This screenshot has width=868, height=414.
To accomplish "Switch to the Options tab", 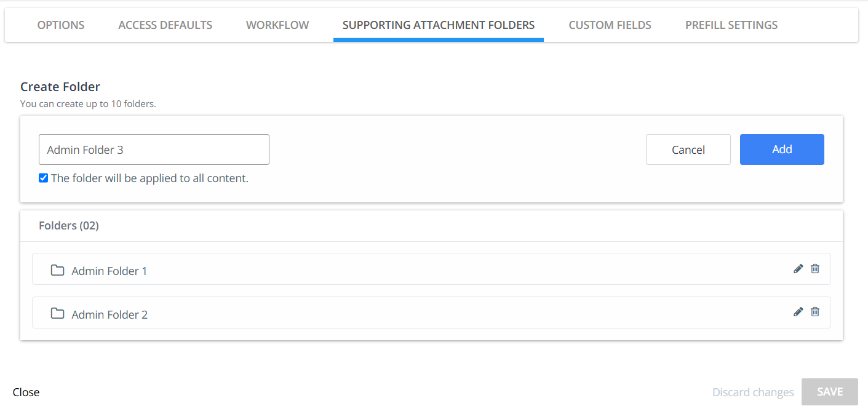I will coord(61,25).
